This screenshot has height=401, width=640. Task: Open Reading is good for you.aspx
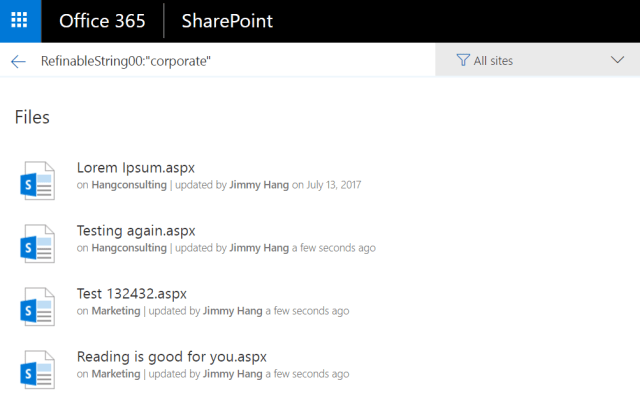tap(171, 356)
